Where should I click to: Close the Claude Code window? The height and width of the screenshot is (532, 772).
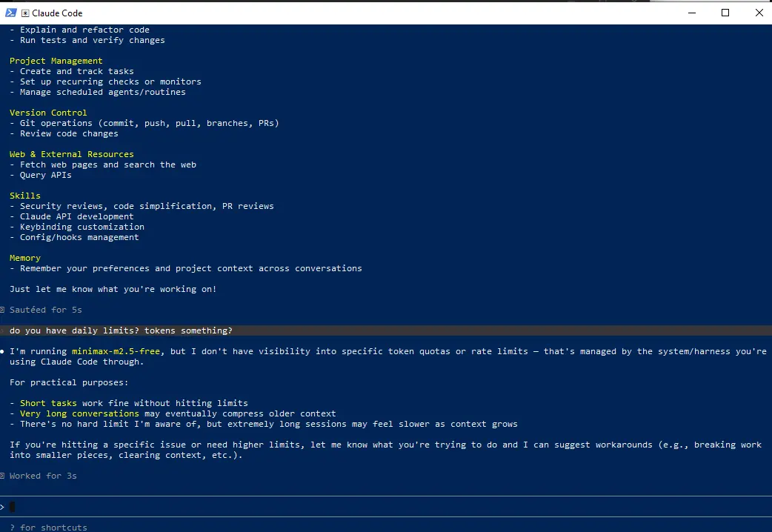pos(759,13)
